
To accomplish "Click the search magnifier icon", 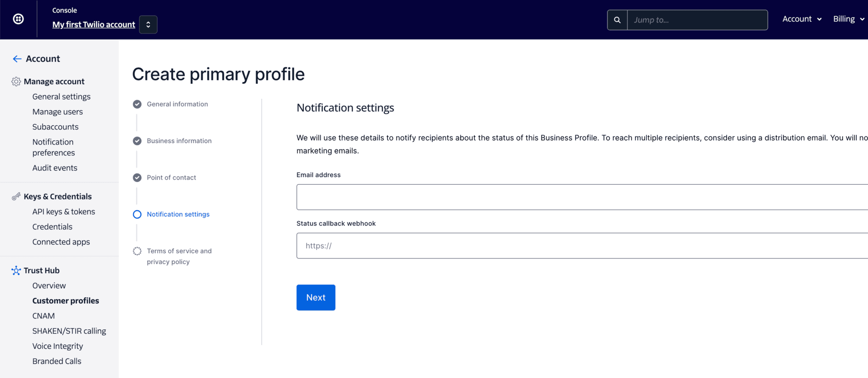I will click(617, 20).
